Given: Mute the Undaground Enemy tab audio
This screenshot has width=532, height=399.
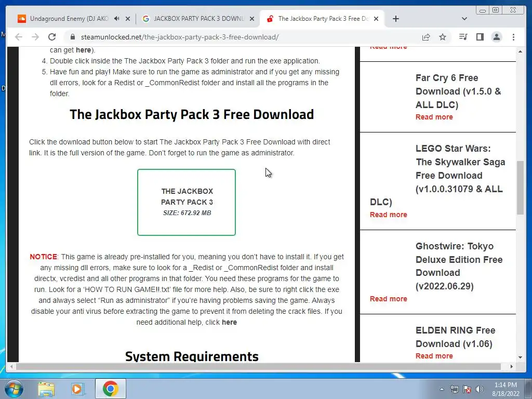Looking at the screenshot, I should (117, 19).
